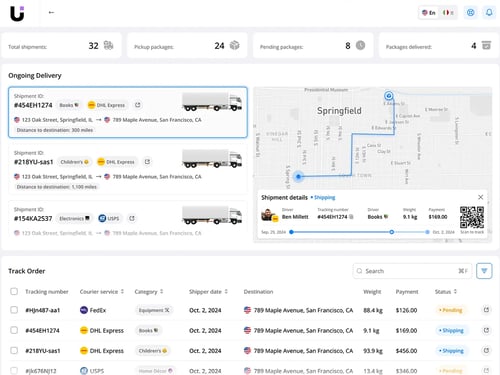Open details icon for table row #218YU-sas1
Screen dimensions: 500x375
coord(486,351)
